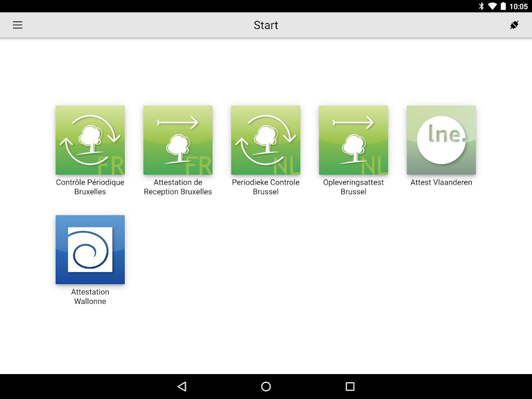Image resolution: width=532 pixels, height=399 pixels.
Task: Tap the Periodieke Controle Brussel label
Action: tap(266, 187)
